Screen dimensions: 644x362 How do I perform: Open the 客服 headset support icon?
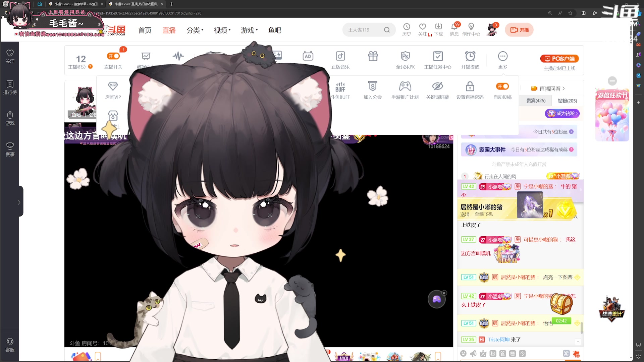pyautogui.click(x=10, y=345)
